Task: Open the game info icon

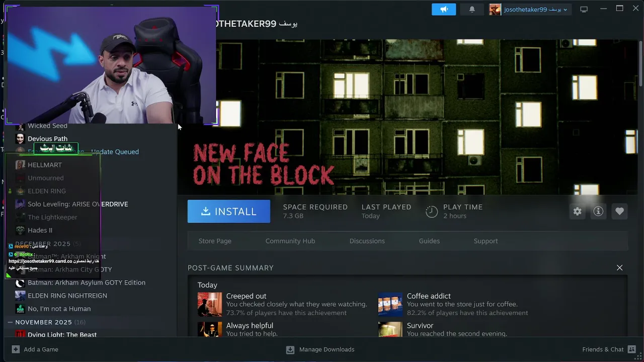Action: [598, 211]
